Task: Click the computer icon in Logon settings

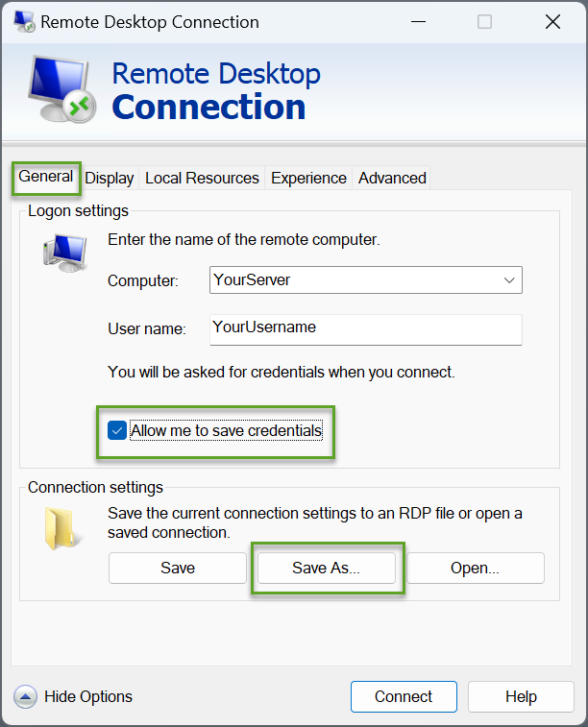Action: (65, 254)
